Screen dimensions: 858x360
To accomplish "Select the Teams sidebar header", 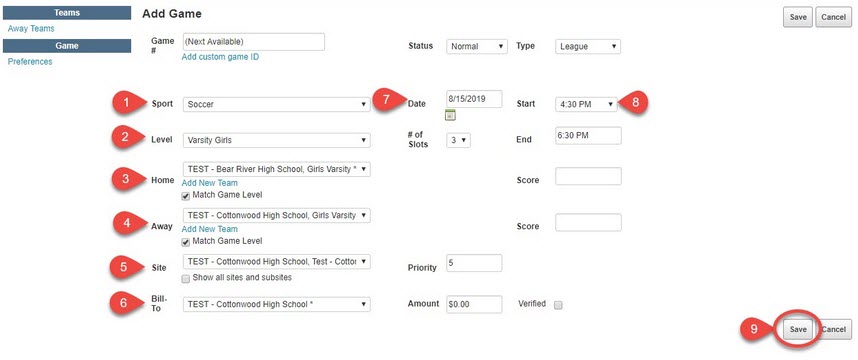I will (x=67, y=13).
